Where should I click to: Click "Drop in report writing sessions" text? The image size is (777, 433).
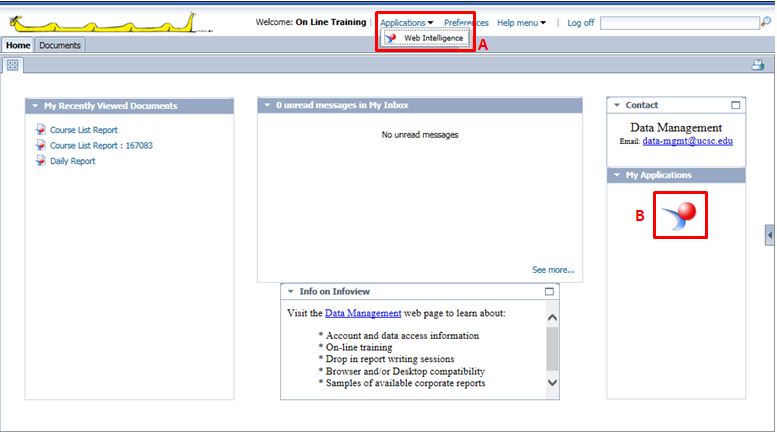(389, 359)
